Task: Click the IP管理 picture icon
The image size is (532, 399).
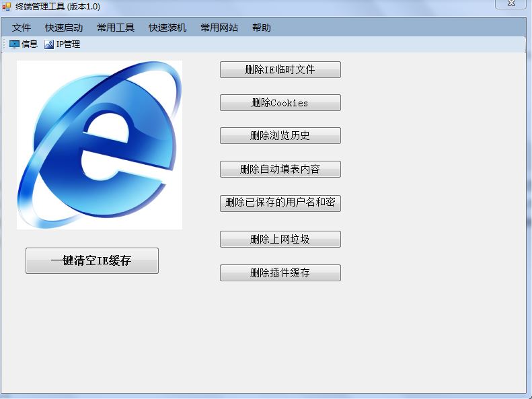Action: pyautogui.click(x=49, y=44)
